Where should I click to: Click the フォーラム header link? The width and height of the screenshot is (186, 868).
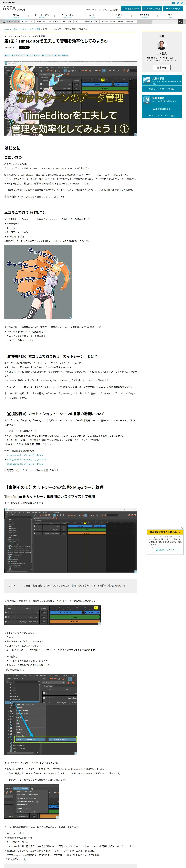pos(102,10)
